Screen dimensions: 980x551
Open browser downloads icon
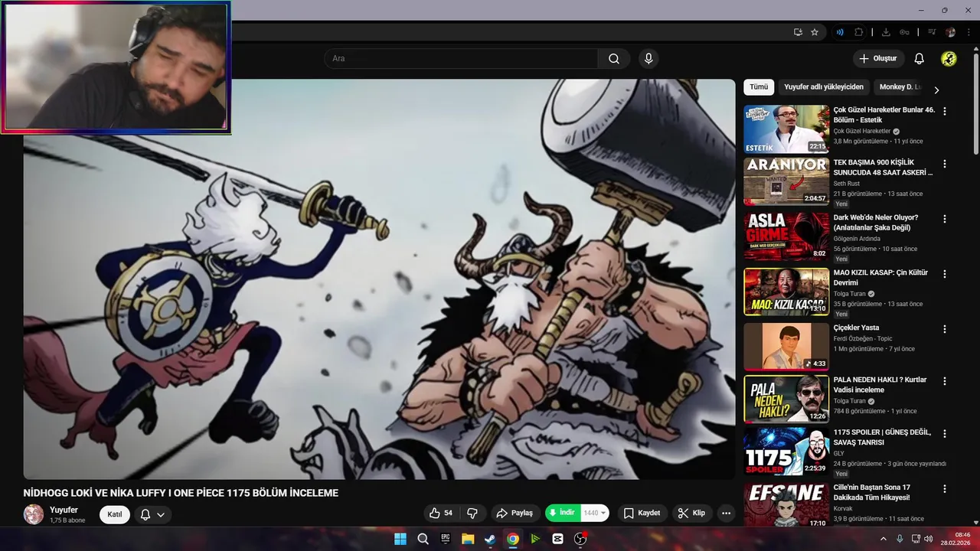(886, 32)
